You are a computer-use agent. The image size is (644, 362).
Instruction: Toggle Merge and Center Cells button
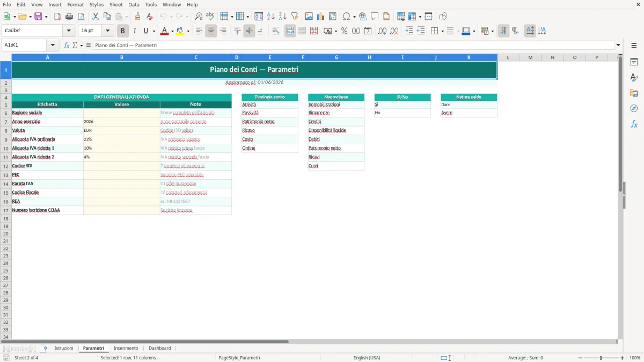tap(290, 31)
